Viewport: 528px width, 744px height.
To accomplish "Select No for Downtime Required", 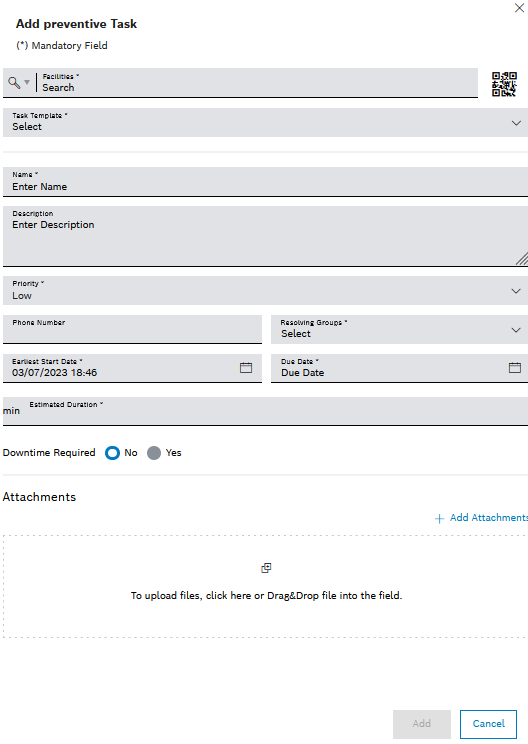I will tap(112, 453).
